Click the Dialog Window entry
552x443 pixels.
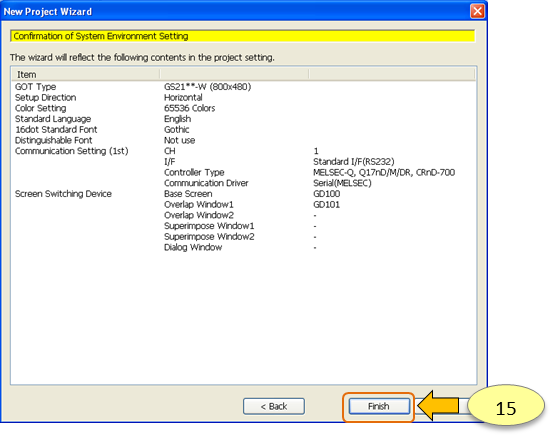coord(193,247)
